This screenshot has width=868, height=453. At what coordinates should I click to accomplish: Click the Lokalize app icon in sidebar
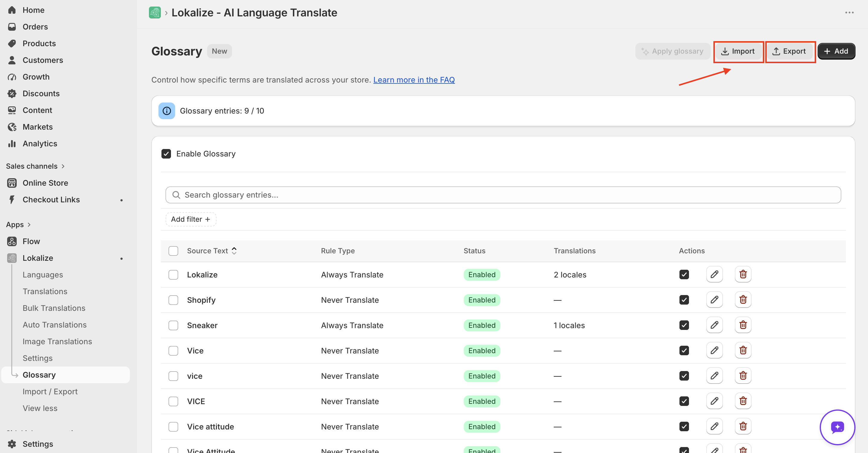pos(12,258)
